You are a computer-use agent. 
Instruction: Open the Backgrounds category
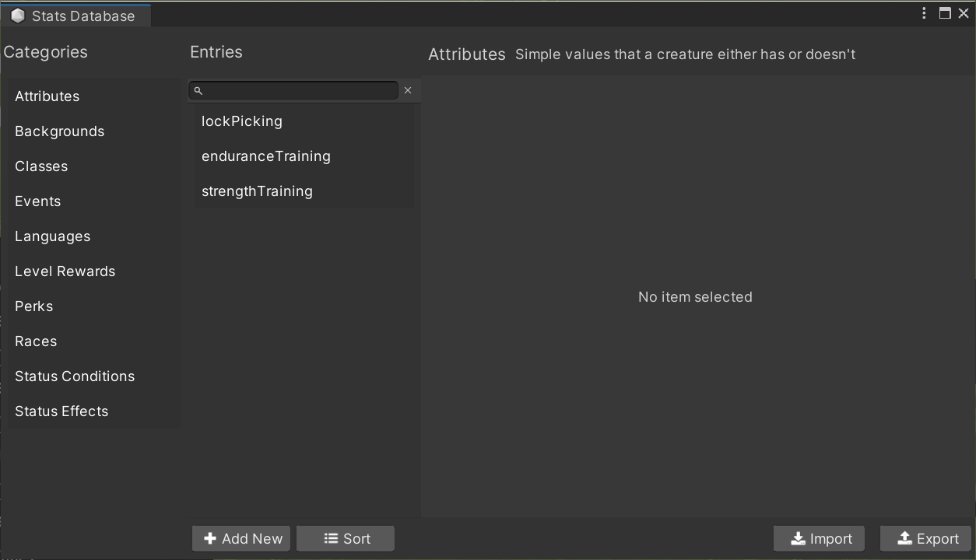pos(59,131)
